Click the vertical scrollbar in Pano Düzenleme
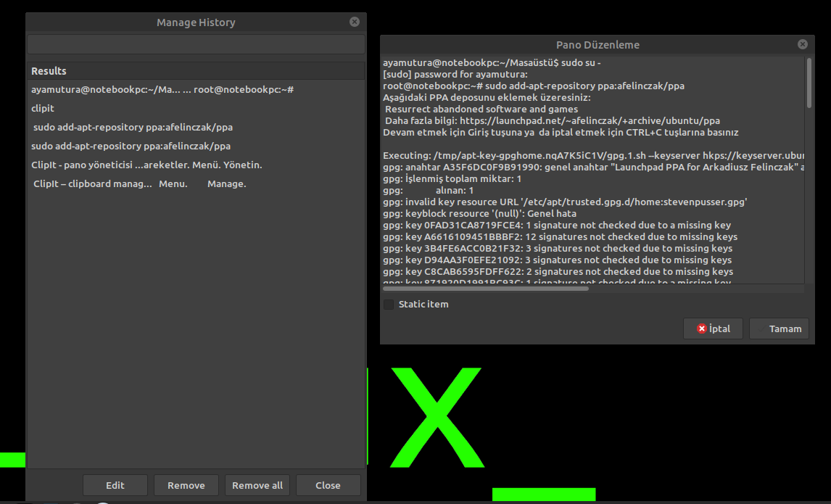831x504 pixels. click(x=809, y=83)
